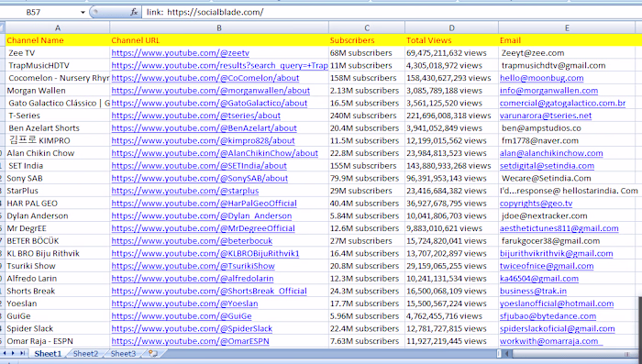
Task: Select the cell 7.63M subscribers
Action: point(367,341)
